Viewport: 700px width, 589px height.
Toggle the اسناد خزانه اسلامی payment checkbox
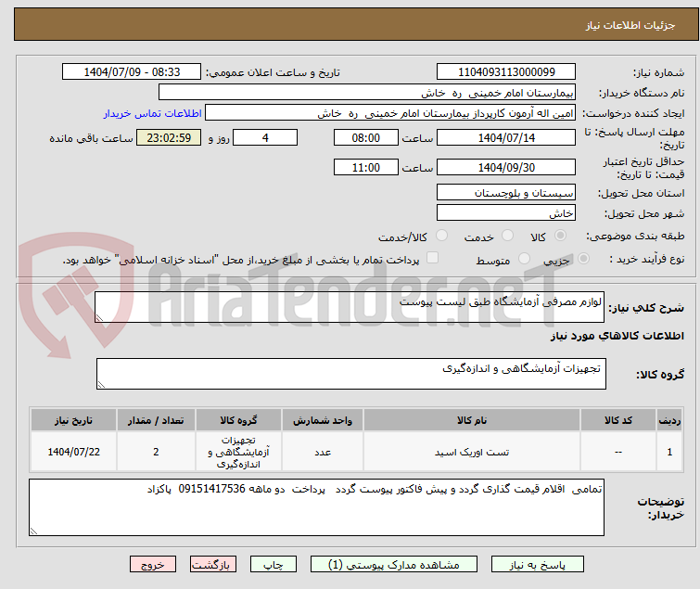(432, 258)
